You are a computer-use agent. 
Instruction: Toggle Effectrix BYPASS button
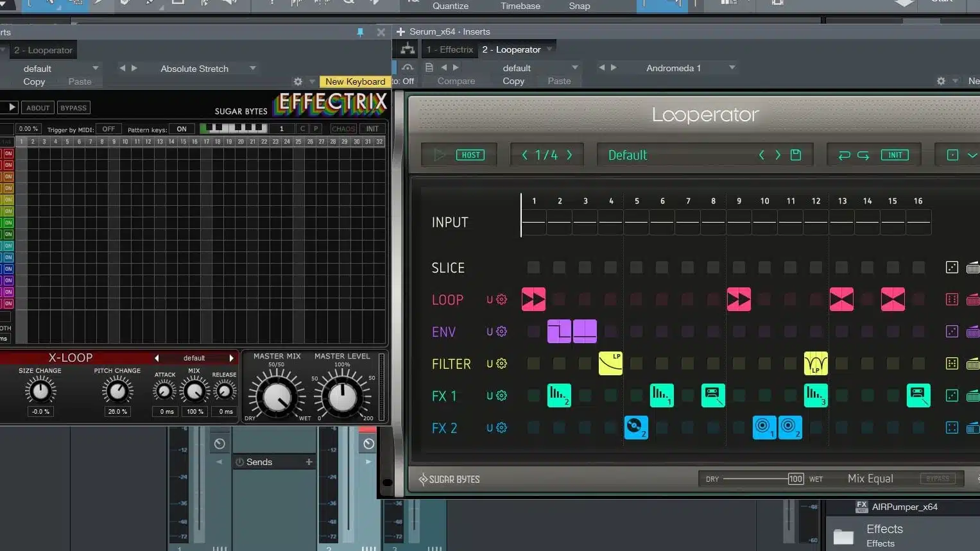click(x=74, y=108)
